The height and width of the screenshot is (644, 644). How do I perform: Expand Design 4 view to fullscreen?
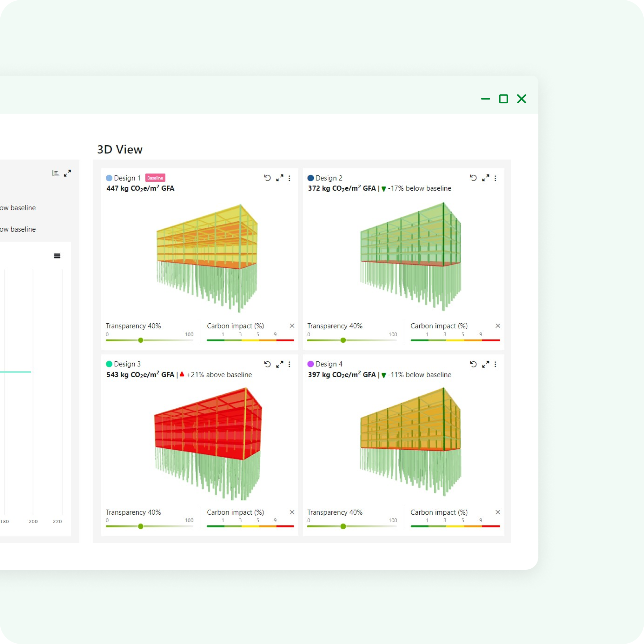pyautogui.click(x=486, y=364)
